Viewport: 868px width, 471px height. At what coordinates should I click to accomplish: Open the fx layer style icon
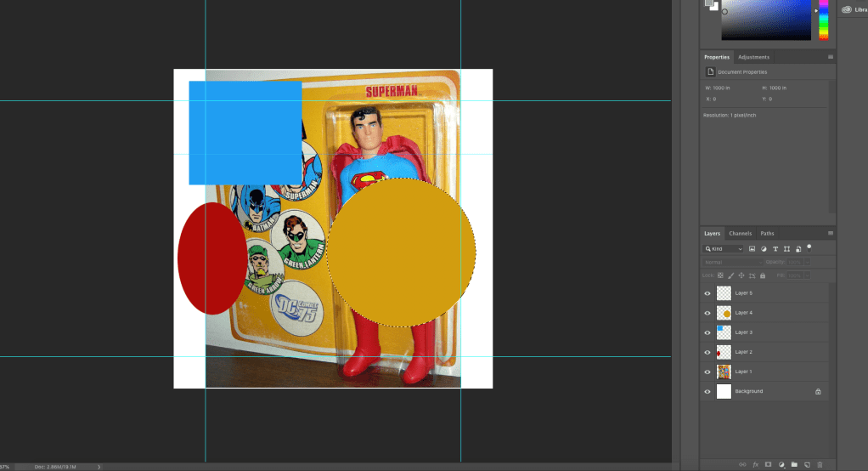coord(755,464)
